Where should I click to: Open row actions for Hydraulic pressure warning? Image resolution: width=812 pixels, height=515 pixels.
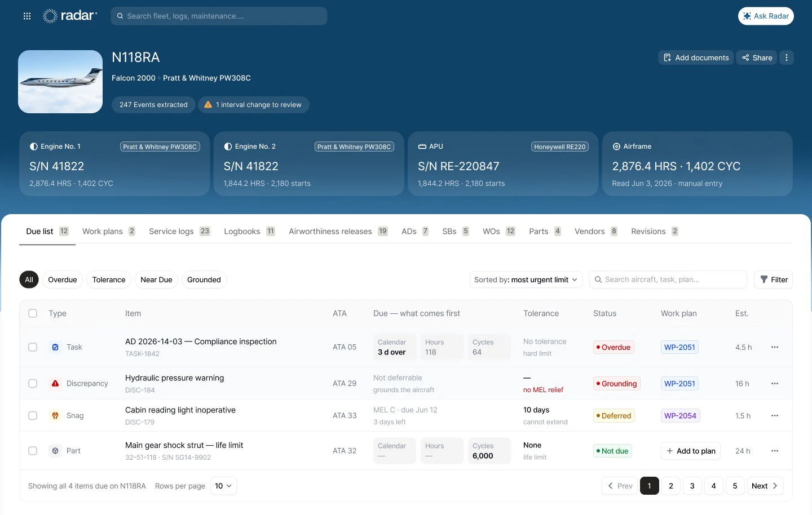[x=775, y=383]
